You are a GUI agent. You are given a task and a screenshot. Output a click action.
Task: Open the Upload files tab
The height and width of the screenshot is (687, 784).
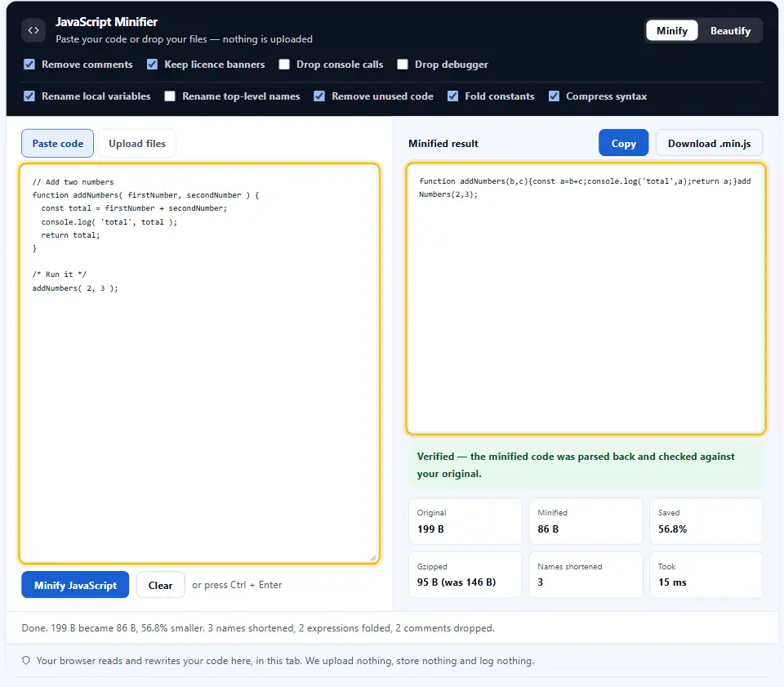point(137,144)
